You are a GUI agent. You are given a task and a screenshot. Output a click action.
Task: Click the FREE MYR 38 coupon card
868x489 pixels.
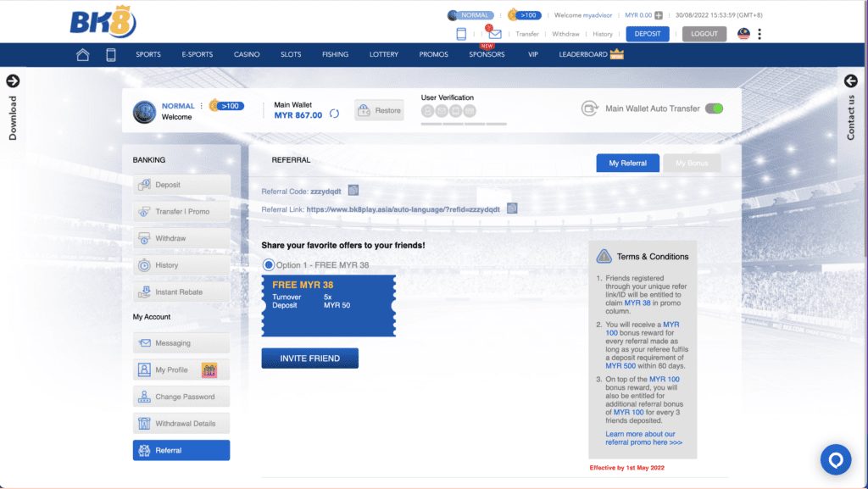[329, 305]
